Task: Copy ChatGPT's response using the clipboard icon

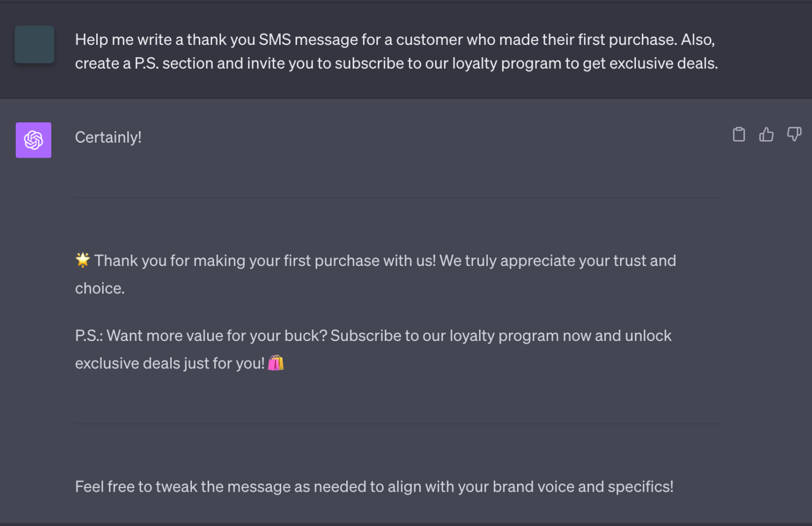Action: point(739,134)
